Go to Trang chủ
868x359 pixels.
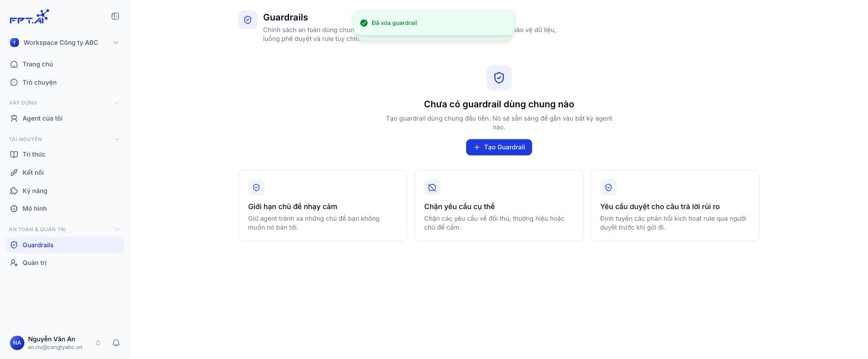(65, 64)
